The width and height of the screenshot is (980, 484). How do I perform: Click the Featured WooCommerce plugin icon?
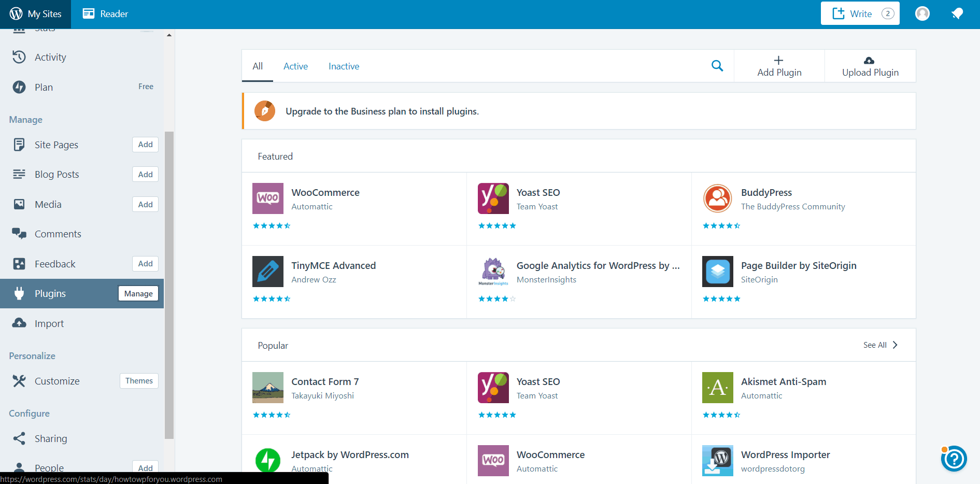pos(268,198)
